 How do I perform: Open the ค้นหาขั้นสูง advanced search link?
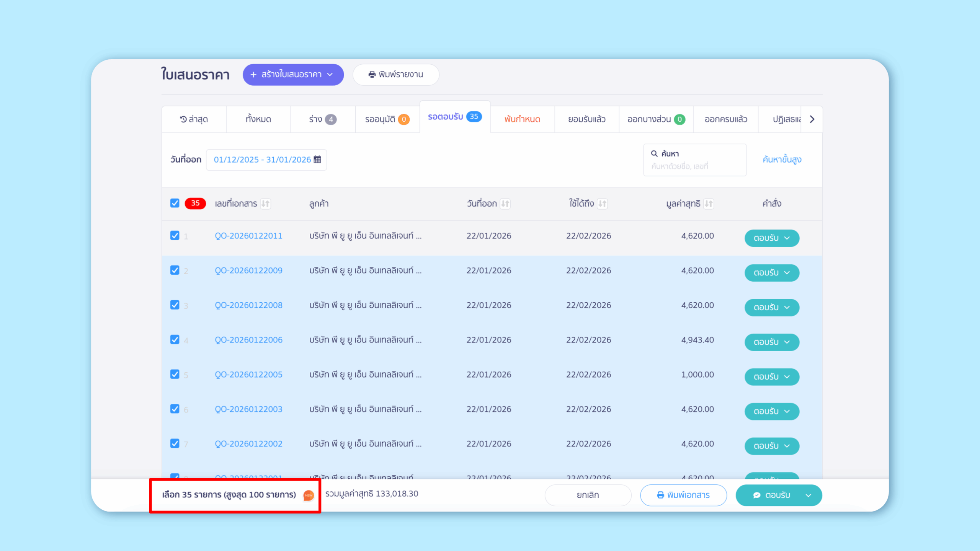tap(782, 160)
